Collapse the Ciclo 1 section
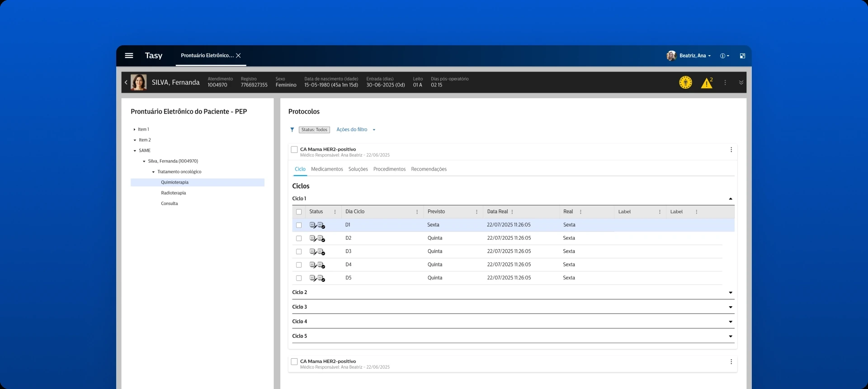 coord(731,199)
